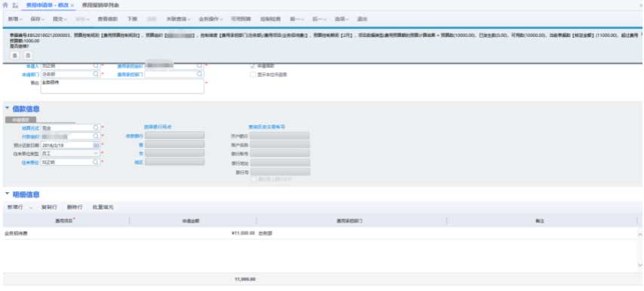
Task: Collapse the 借款信息 section
Action: (x=7, y=109)
